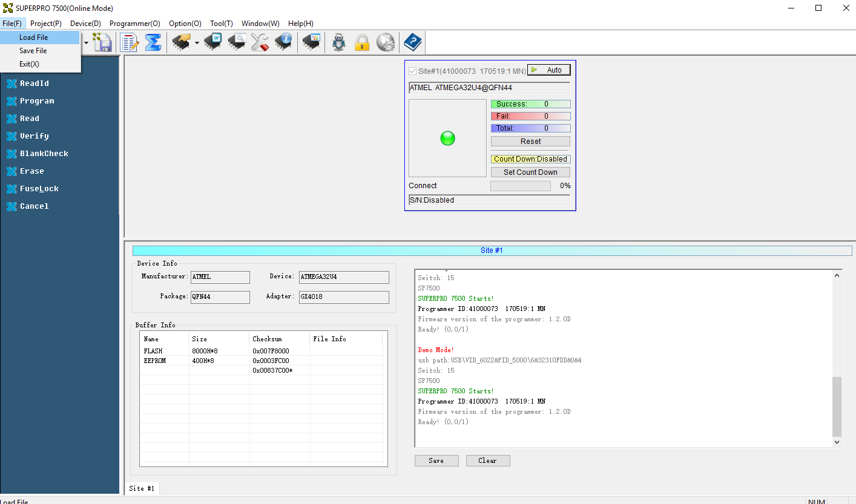Click the blue sigma checksum icon
The width and height of the screenshot is (856, 504).
(153, 42)
